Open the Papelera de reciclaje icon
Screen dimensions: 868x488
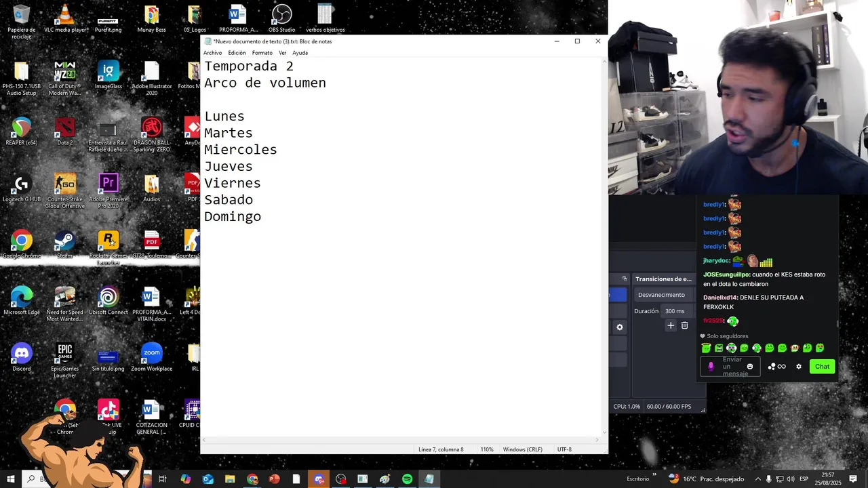22,22
